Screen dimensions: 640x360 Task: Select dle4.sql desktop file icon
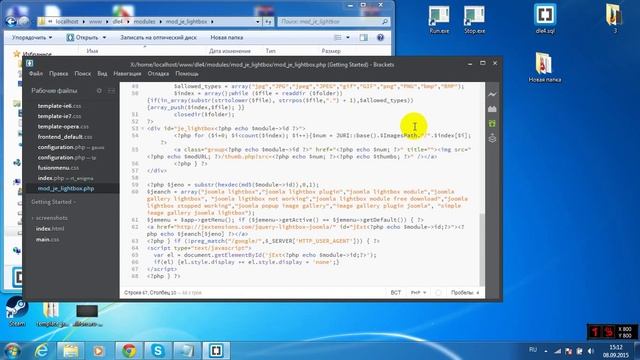pos(545,19)
